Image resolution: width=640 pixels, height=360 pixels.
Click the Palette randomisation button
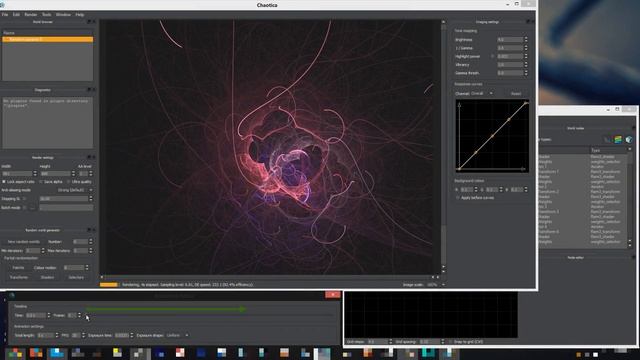[x=18, y=268]
